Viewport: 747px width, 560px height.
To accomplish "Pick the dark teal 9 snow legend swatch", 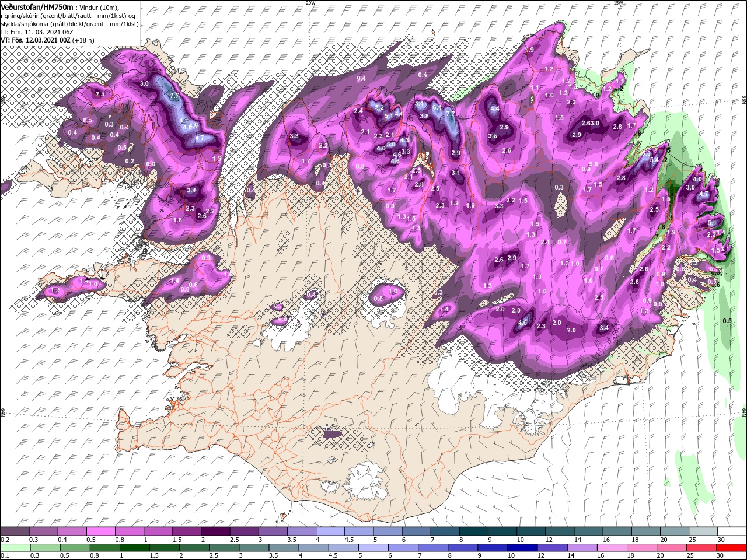I will point(502,531).
